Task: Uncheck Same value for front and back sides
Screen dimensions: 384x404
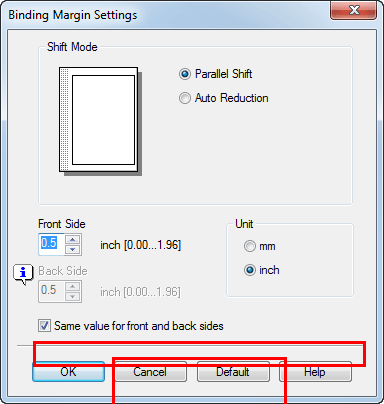Action: point(44,326)
